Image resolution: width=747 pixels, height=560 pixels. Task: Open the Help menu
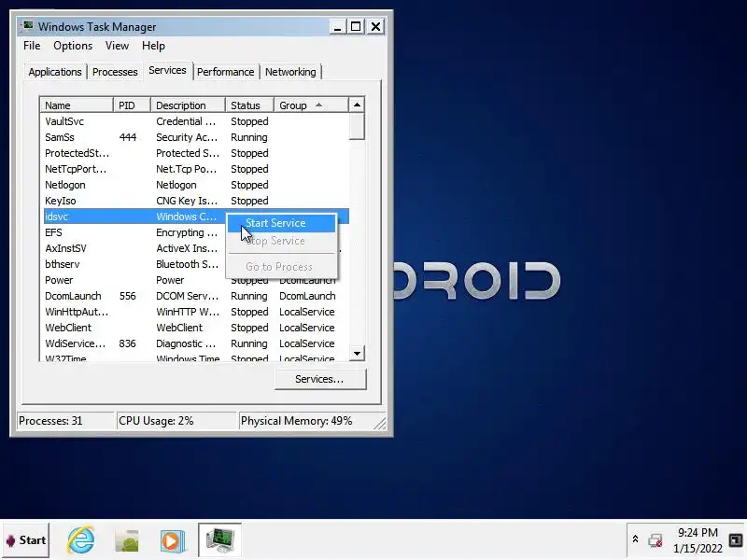pos(153,46)
